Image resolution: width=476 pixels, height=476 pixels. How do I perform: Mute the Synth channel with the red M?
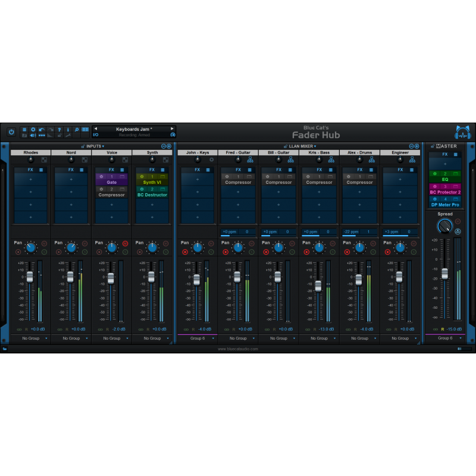165,243
